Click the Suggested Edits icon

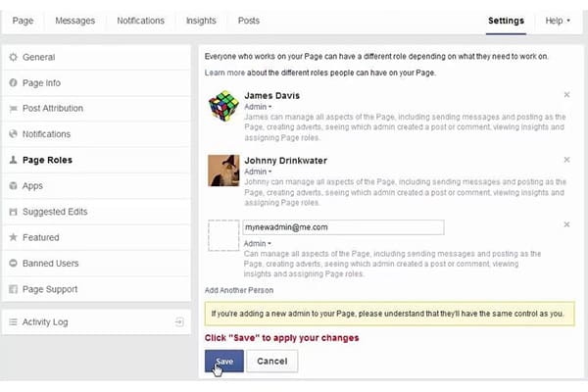point(13,212)
